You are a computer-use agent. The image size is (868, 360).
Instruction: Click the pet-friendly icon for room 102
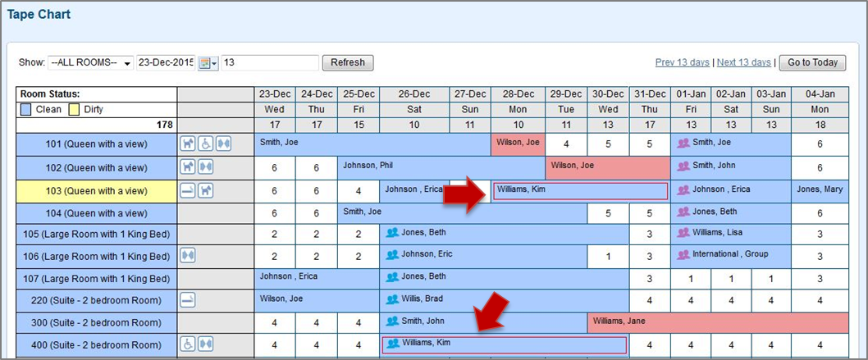tap(188, 167)
